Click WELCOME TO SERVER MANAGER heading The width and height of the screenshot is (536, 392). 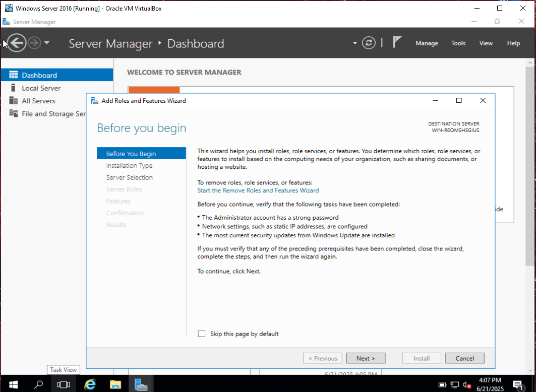[x=184, y=73]
